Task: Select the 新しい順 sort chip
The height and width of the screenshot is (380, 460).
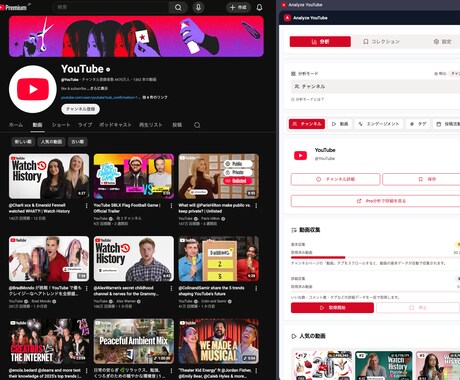Action: tap(23, 142)
